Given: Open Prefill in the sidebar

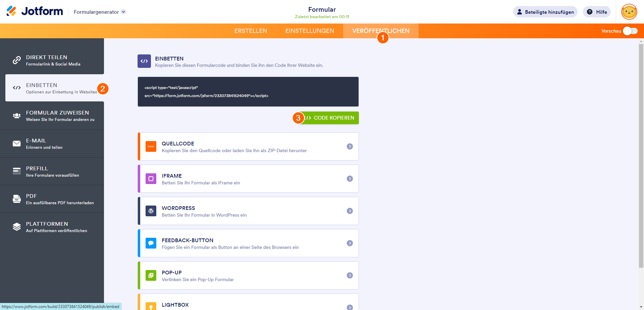Looking at the screenshot, I should click(52, 171).
